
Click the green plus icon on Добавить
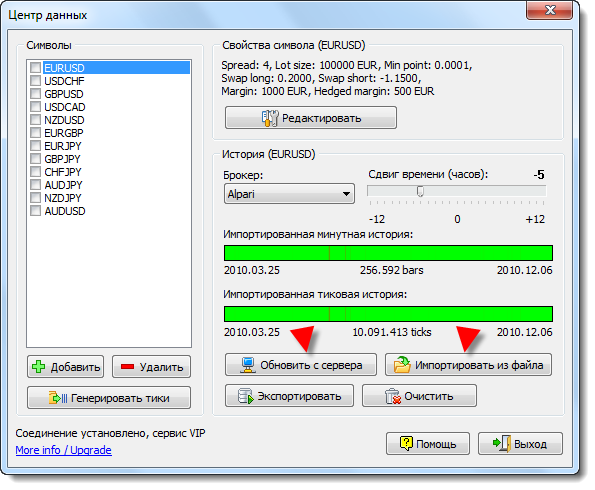point(39,367)
